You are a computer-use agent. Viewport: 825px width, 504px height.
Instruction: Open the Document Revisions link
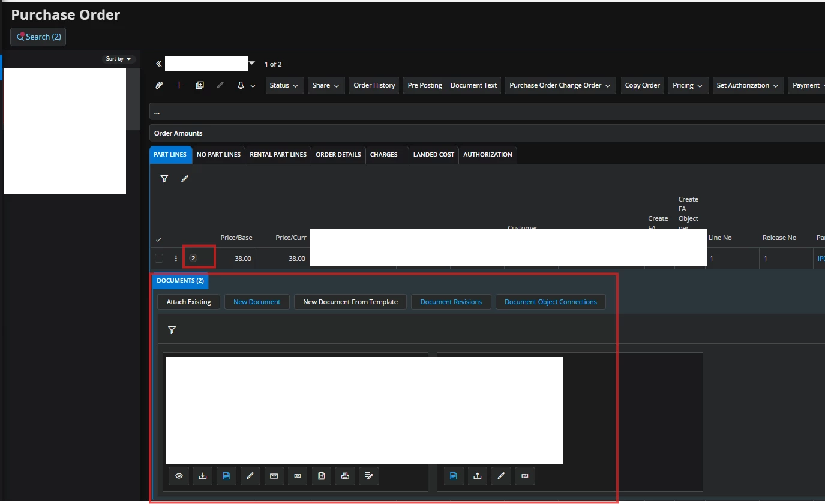coord(451,302)
